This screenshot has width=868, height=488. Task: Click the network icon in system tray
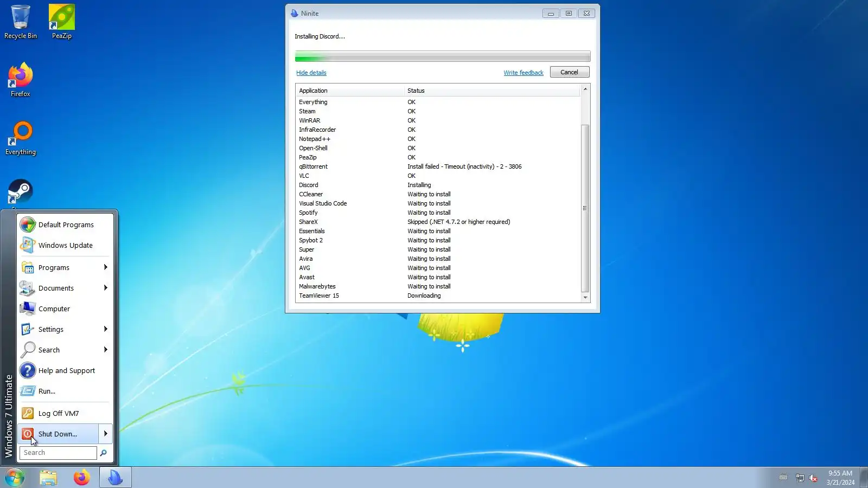800,478
